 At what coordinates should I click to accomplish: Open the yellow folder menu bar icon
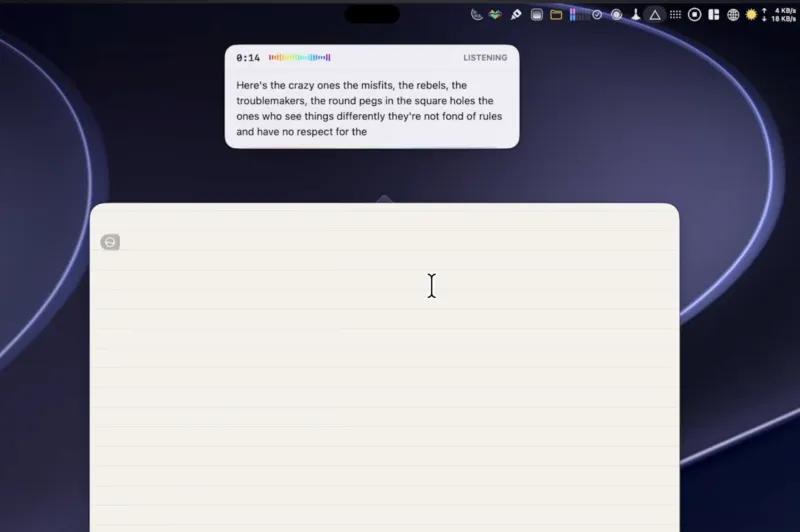tap(556, 15)
